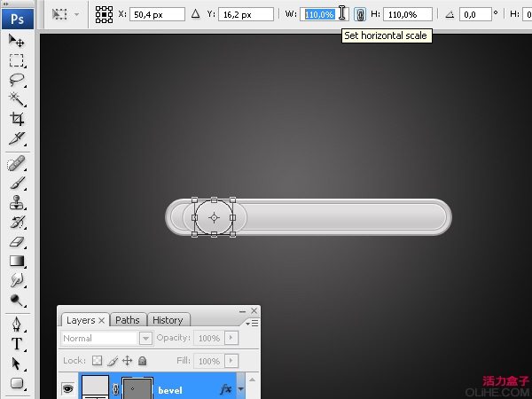Toggle relative positioning triangle for reference point
The width and height of the screenshot is (532, 399).
(x=195, y=14)
